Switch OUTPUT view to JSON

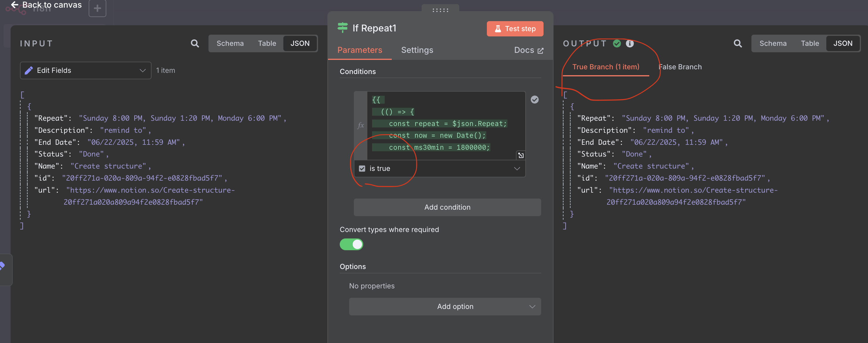pos(843,43)
